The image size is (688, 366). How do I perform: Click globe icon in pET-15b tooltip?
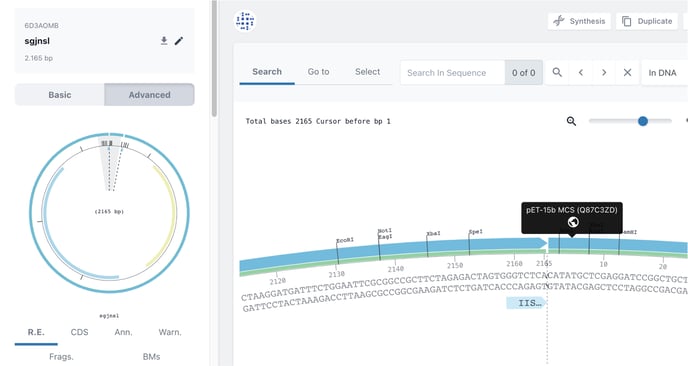click(x=573, y=222)
